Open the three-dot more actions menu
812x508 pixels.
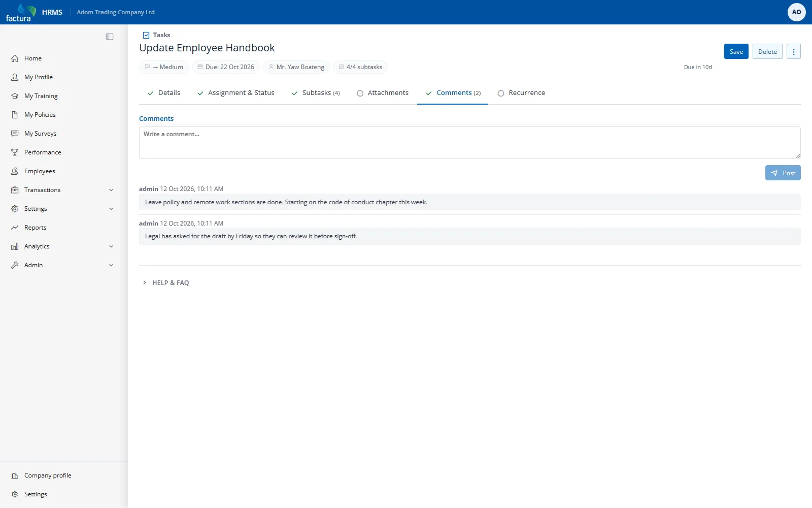coord(794,52)
